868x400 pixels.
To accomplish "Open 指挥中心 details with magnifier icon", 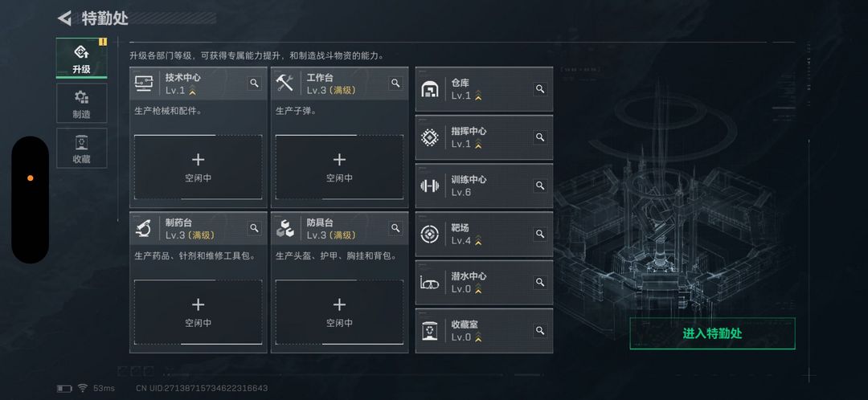I will click(x=540, y=137).
